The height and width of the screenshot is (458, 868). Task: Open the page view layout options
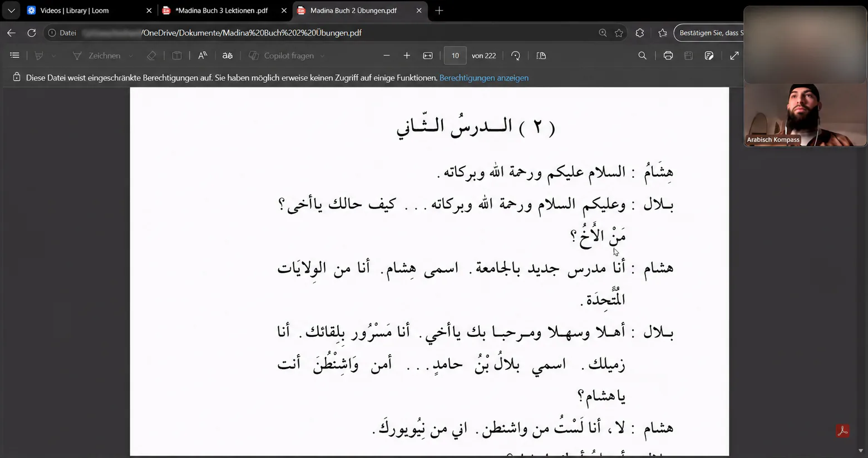pos(541,56)
